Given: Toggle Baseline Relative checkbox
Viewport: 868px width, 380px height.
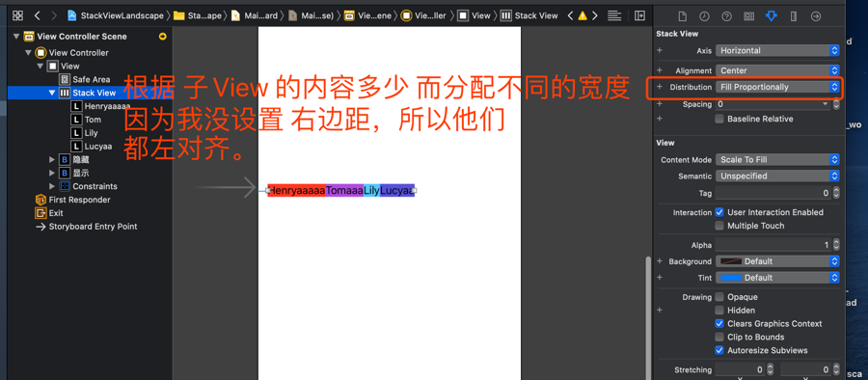Looking at the screenshot, I should 719,119.
